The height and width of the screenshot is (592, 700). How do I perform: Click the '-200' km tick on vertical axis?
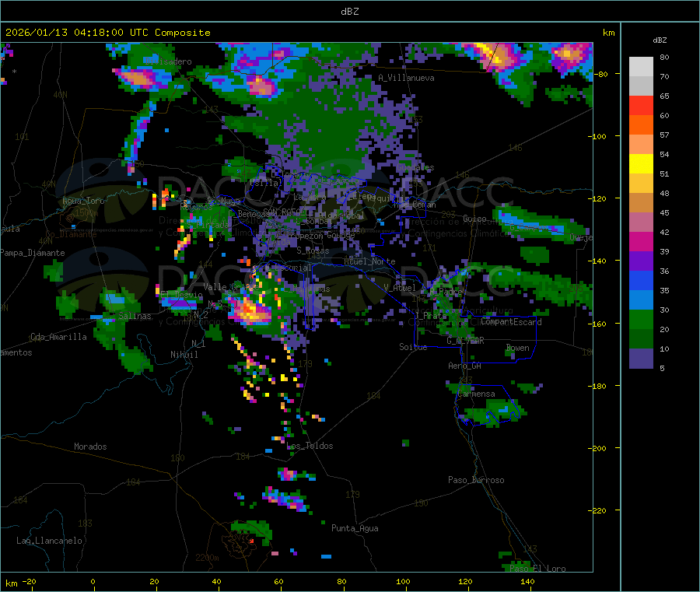(x=599, y=448)
